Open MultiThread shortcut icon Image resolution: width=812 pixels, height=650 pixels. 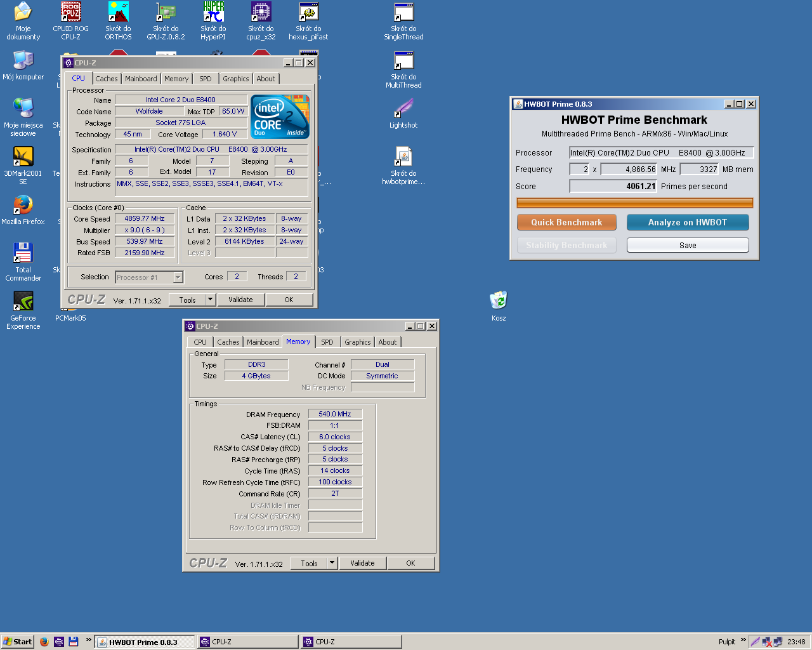[403, 69]
